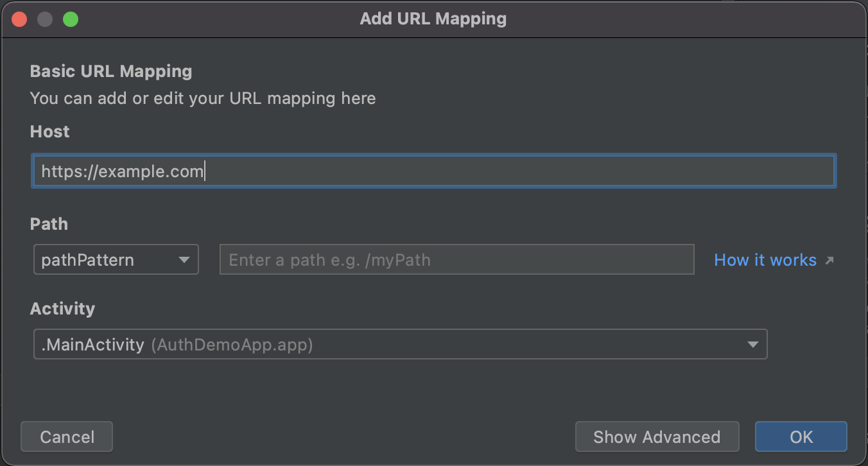Close the dialog with the red window button
Image resolution: width=868 pixels, height=466 pixels.
coord(19,19)
